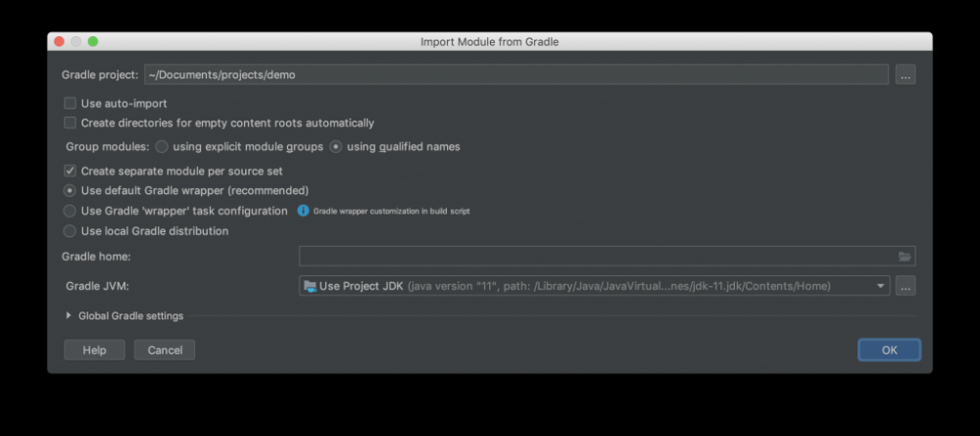
Task: Click the Help button
Action: [94, 350]
